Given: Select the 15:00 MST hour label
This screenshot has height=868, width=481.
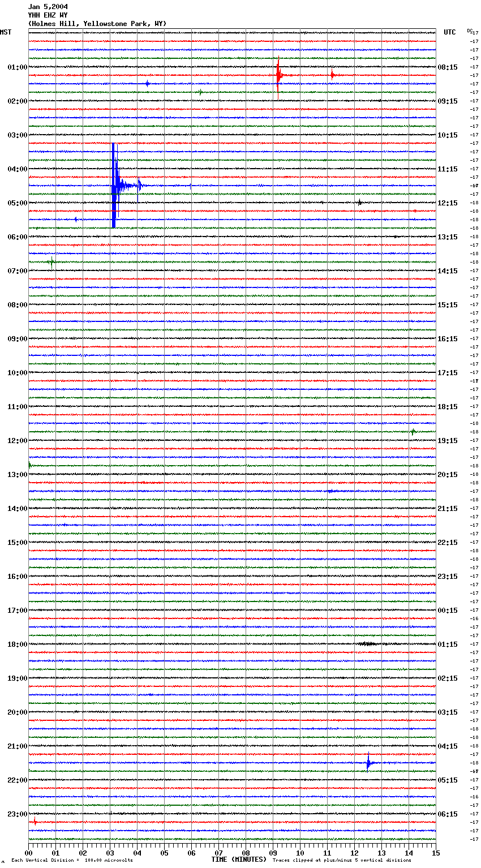Looking at the screenshot, I should click(x=18, y=543).
